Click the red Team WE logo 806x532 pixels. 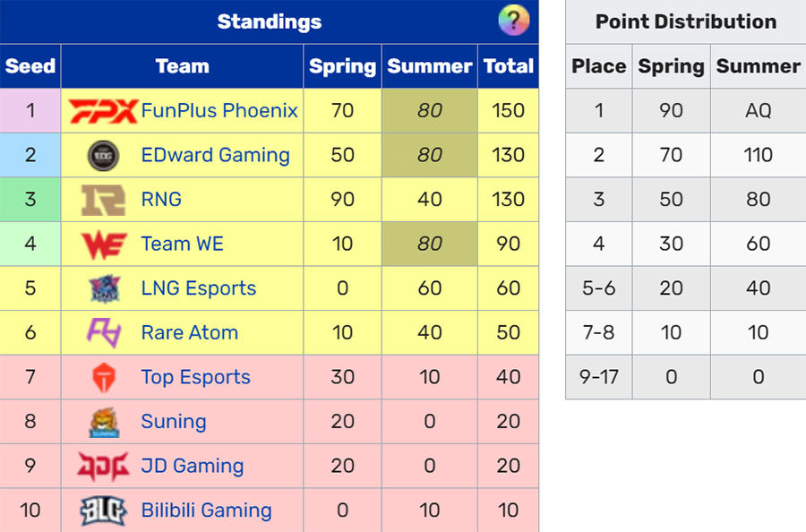(x=103, y=245)
